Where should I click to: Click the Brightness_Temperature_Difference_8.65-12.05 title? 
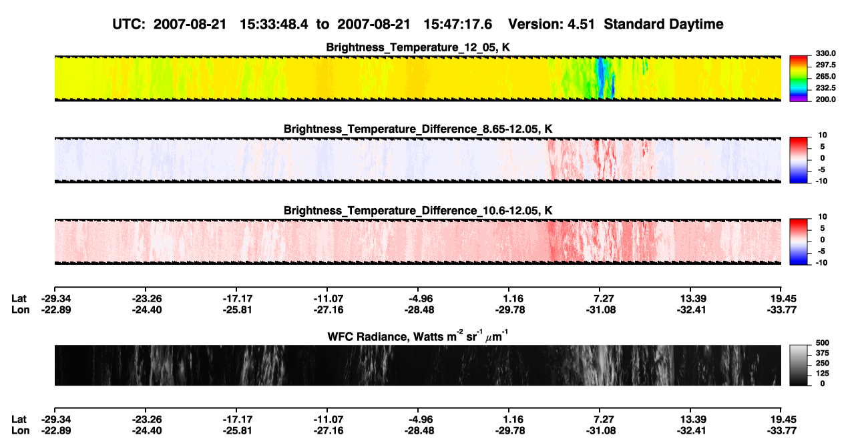(418, 129)
